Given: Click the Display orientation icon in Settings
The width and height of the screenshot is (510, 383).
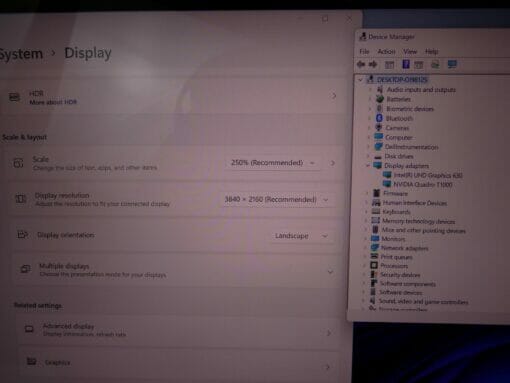Looking at the screenshot, I should pos(22,234).
